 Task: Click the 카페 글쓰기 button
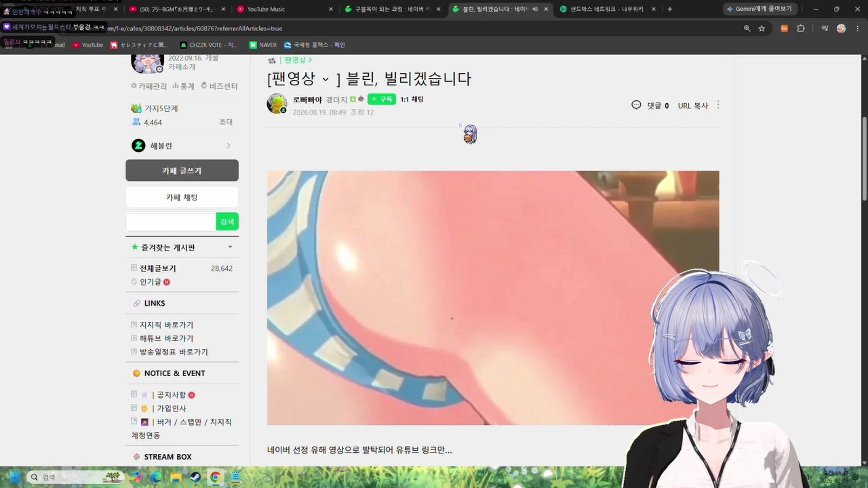(x=182, y=170)
